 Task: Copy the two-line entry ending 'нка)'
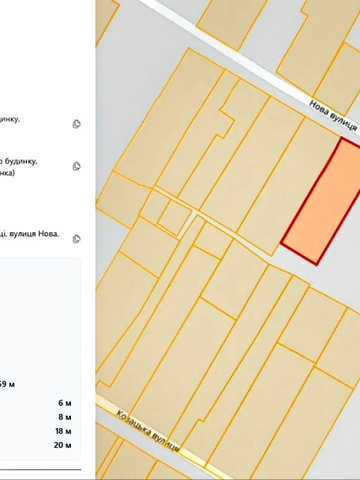(x=76, y=166)
